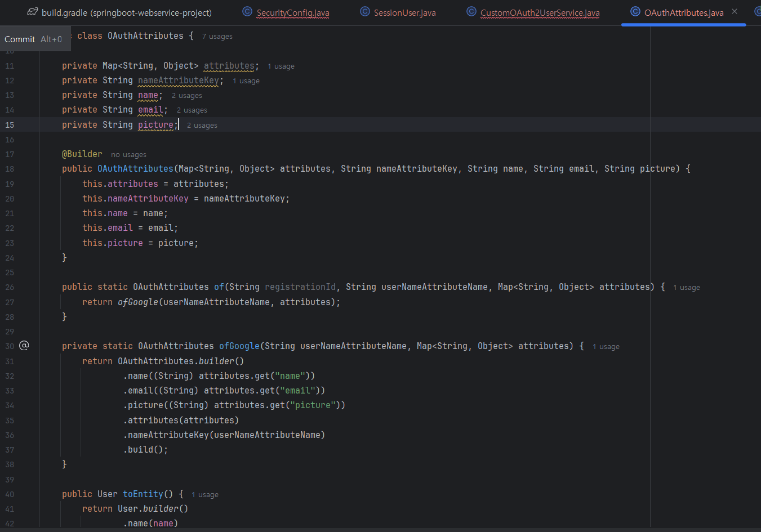This screenshot has height=532, width=761.
Task: Show the 1 usage hint of the ofGoogle method
Action: pos(606,347)
